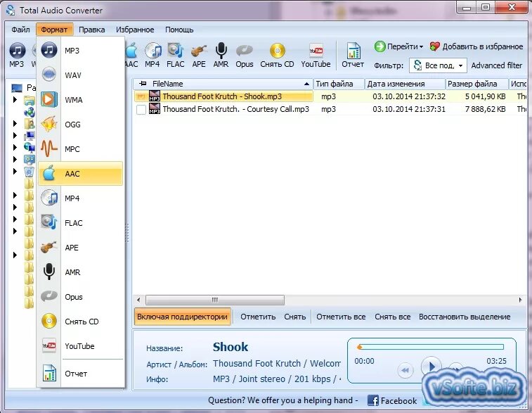Click the horizontal scrollbar thumb in file list
Viewport: 532px width, 413px height.
[x=215, y=300]
